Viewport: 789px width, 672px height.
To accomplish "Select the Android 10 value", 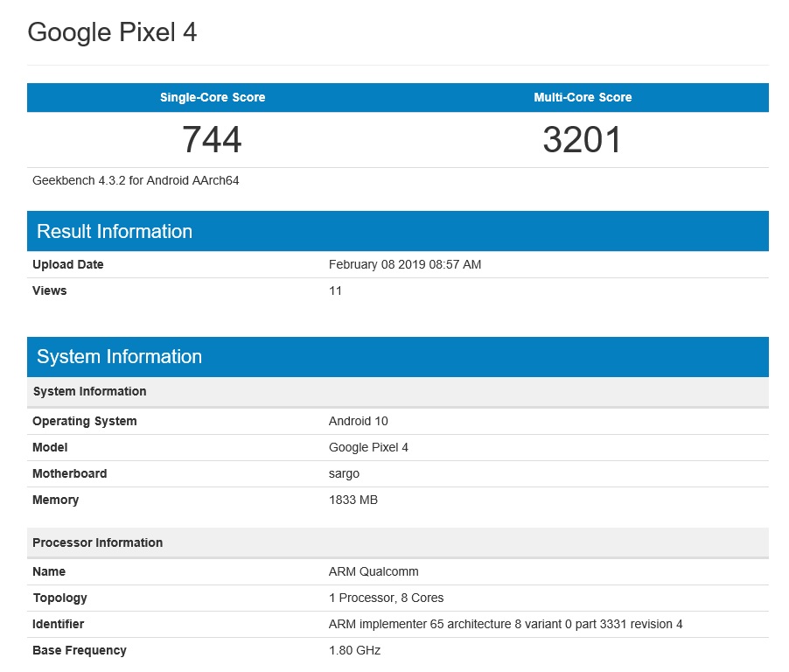I will click(359, 421).
